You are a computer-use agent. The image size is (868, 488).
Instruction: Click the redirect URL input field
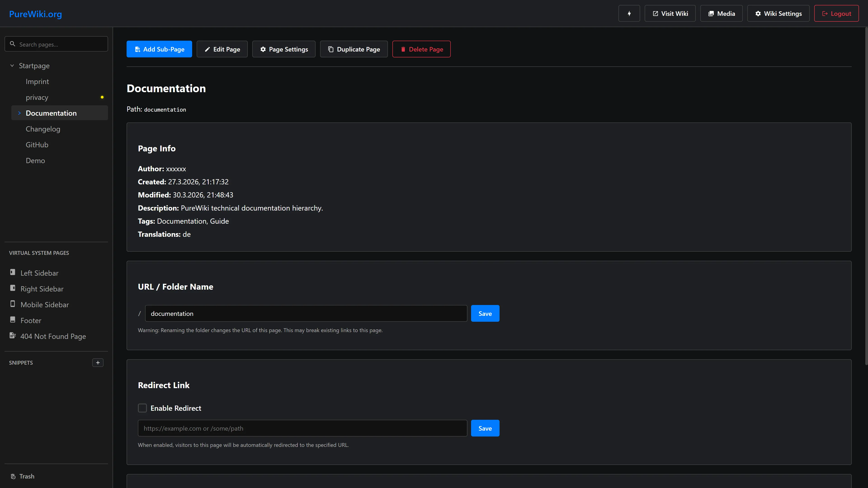302,428
